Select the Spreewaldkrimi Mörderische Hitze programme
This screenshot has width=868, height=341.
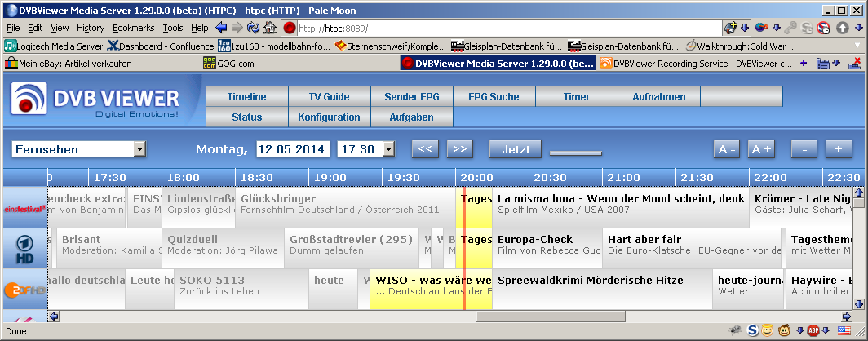601,290
